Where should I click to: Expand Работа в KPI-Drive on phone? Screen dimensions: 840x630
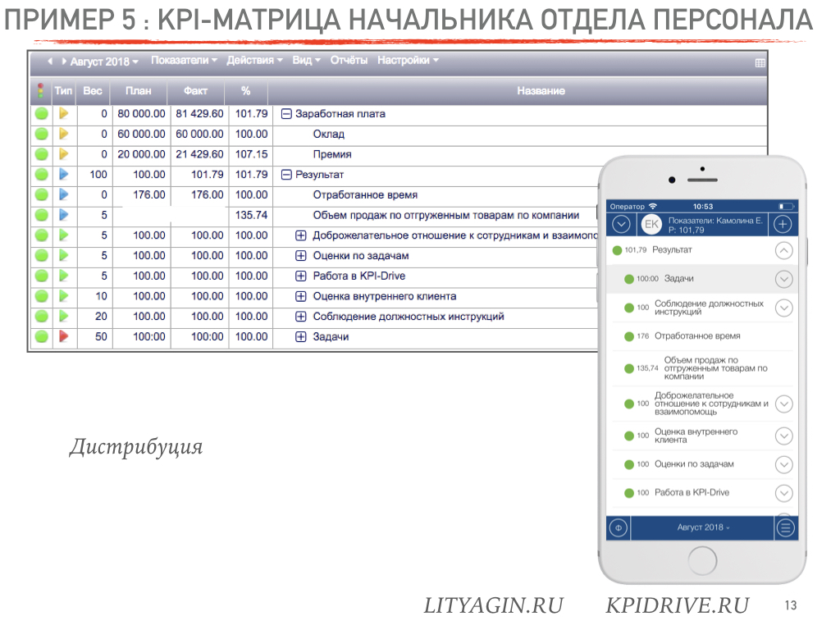tap(783, 493)
